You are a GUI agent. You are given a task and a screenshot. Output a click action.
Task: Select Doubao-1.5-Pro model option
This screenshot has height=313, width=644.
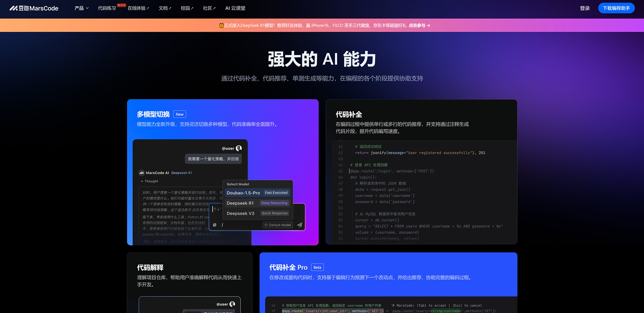(258, 193)
